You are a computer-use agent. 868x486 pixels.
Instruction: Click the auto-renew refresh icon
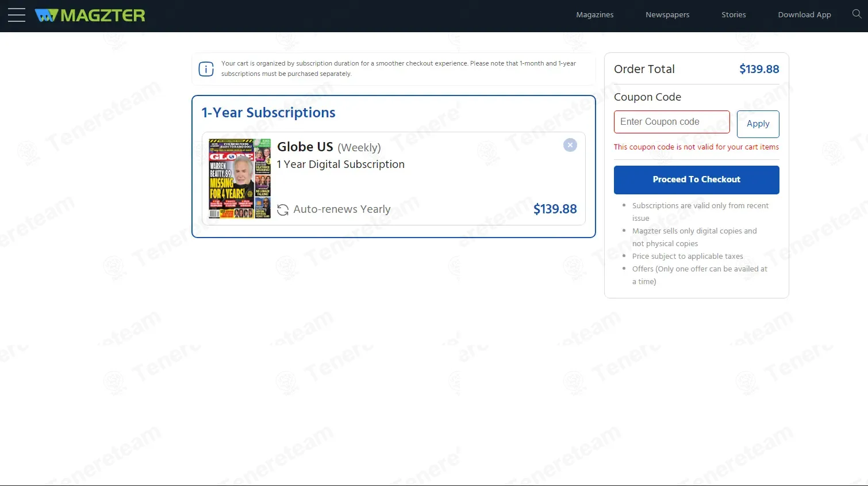283,210
